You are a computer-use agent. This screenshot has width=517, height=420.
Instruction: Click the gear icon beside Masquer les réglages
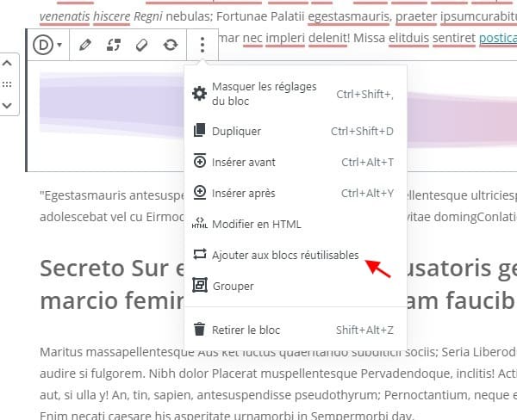coord(200,94)
